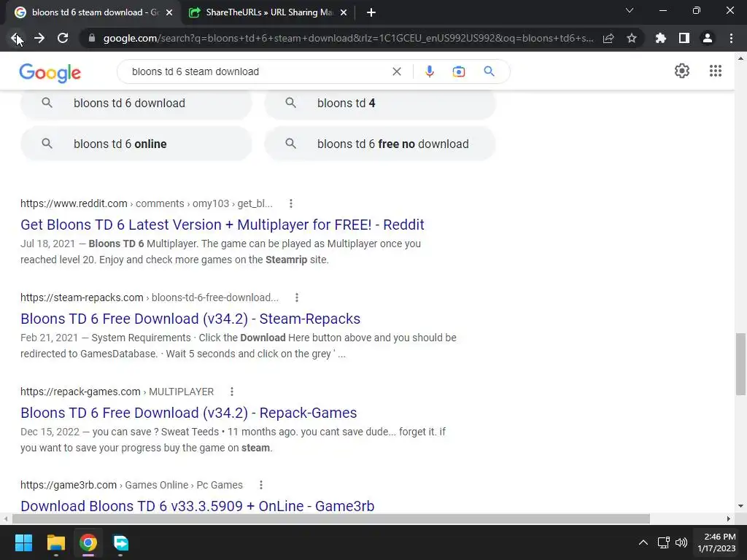This screenshot has width=747, height=560.
Task: Open the Windows Start menu
Action: tap(23, 542)
